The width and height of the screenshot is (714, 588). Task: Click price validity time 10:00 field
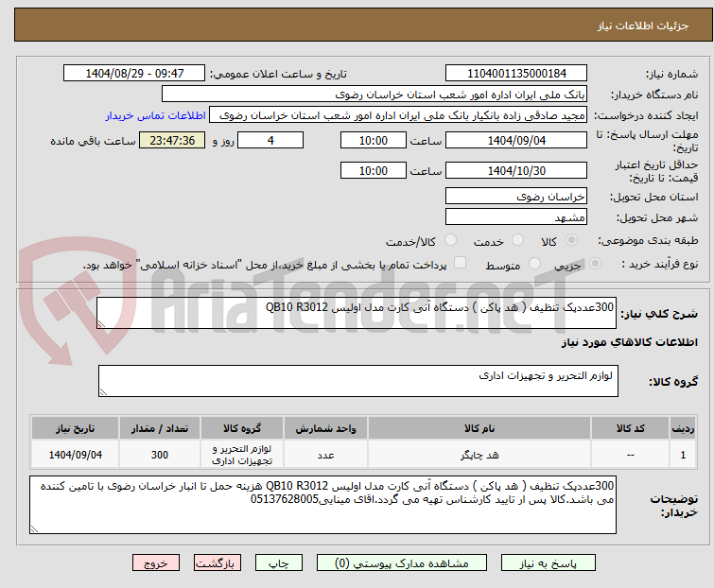(374, 170)
